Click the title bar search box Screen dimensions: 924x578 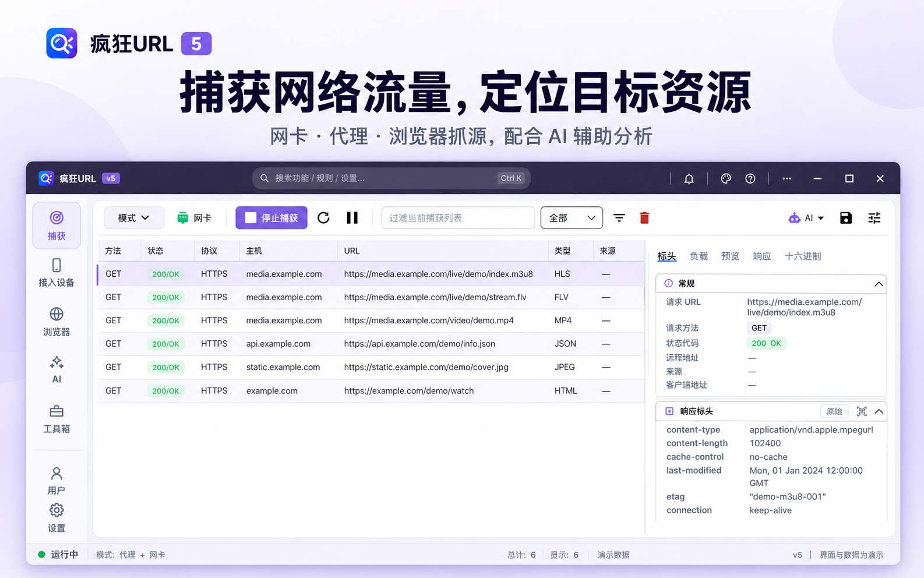tap(391, 178)
